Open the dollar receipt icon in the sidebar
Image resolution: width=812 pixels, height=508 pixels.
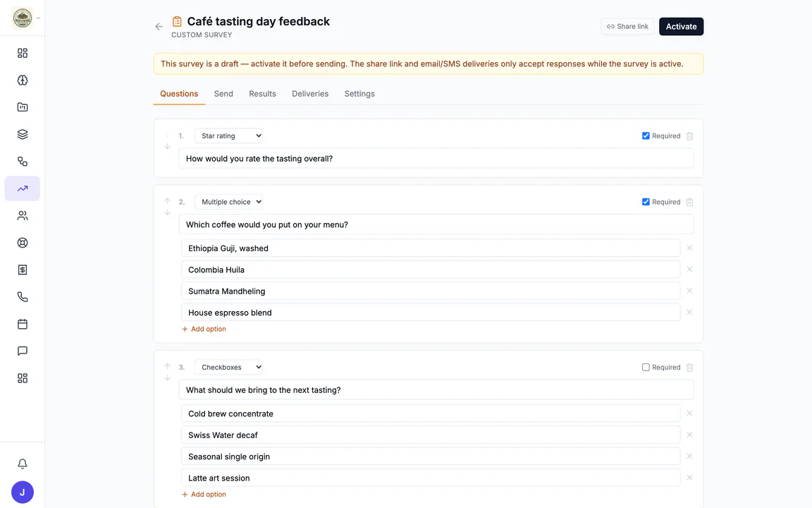pos(23,270)
